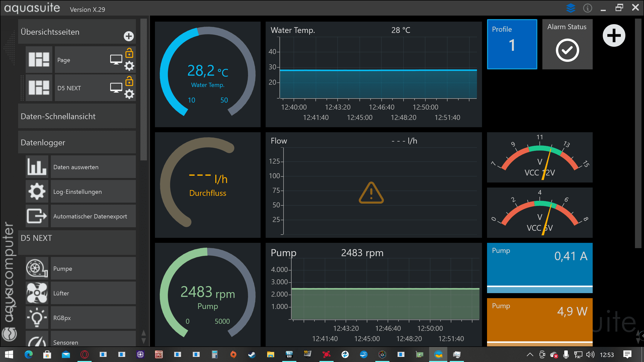Click the Profile 1 blue tile
Screen dimensions: 644x362
(512, 44)
